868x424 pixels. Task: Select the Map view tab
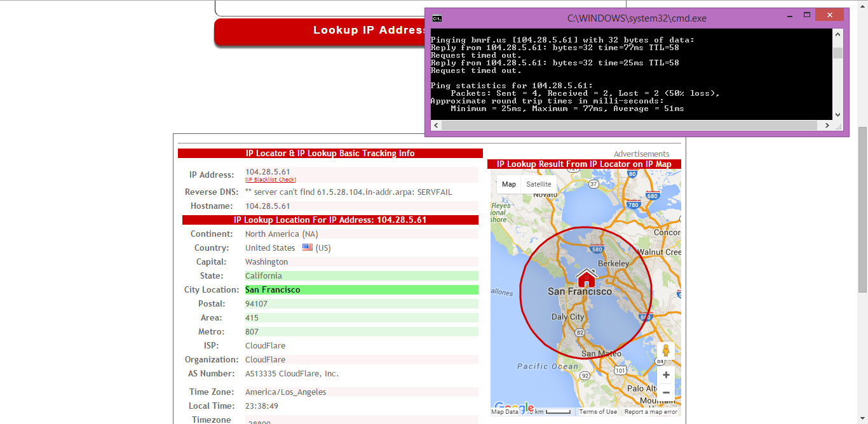[509, 184]
